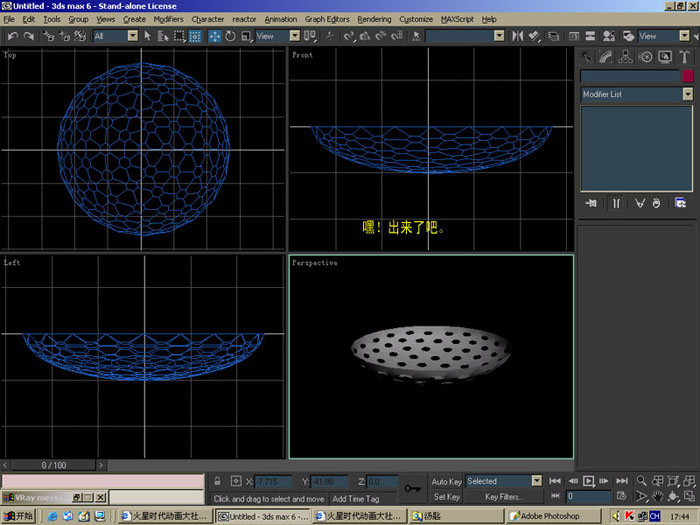
Task: Click the Undo arrow in the toolbar
Action: [x=13, y=36]
